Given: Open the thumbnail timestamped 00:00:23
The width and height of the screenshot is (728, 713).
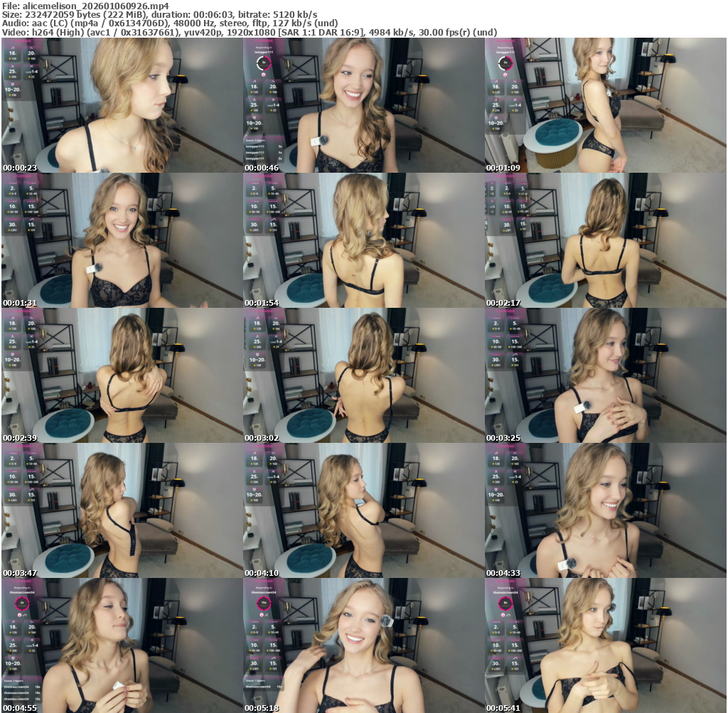Looking at the screenshot, I should pyautogui.click(x=122, y=105).
